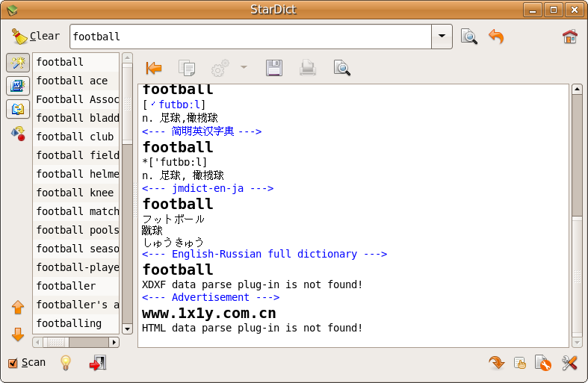Open the manage dictionaries icon
Image resolution: width=588 pixels, height=383 pixels.
pos(543,363)
